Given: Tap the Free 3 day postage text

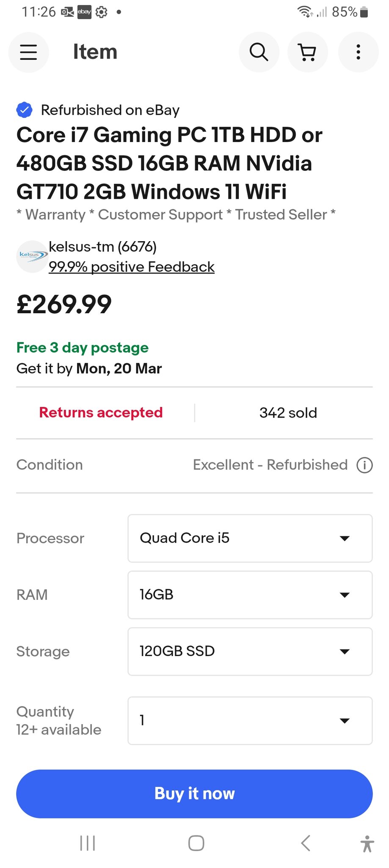Looking at the screenshot, I should pos(83,348).
